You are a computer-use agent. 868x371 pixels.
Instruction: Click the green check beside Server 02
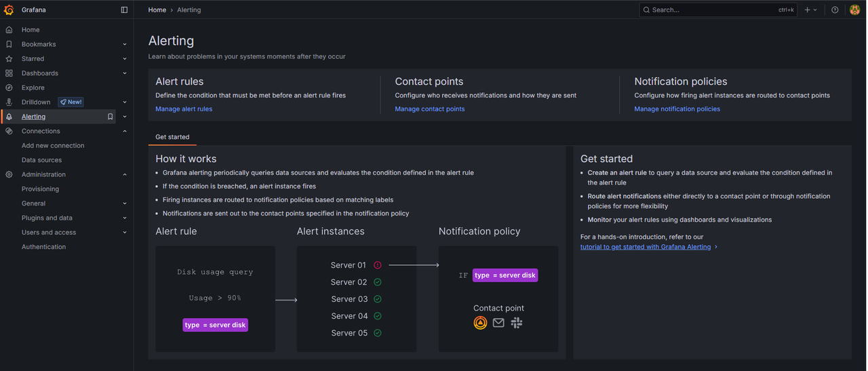pos(378,282)
